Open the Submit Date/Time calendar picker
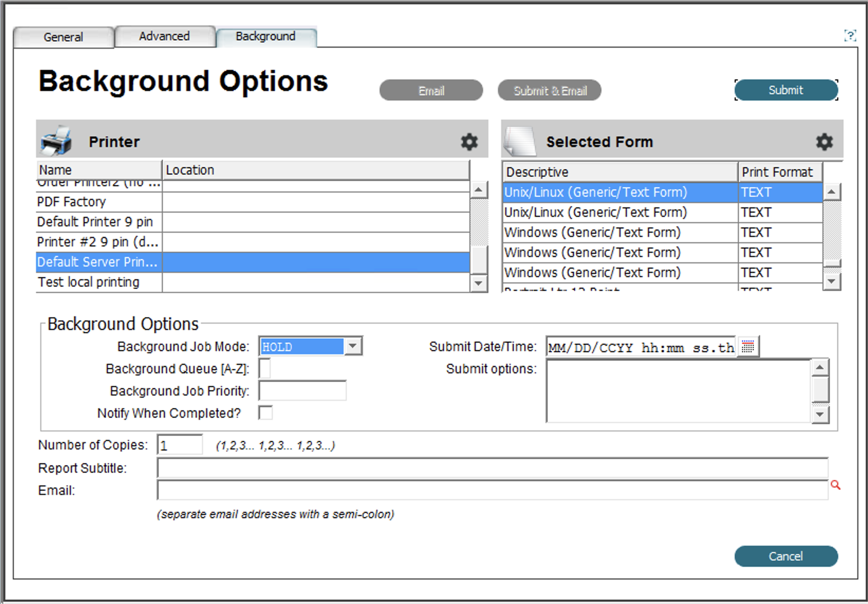The image size is (868, 604). click(x=748, y=347)
